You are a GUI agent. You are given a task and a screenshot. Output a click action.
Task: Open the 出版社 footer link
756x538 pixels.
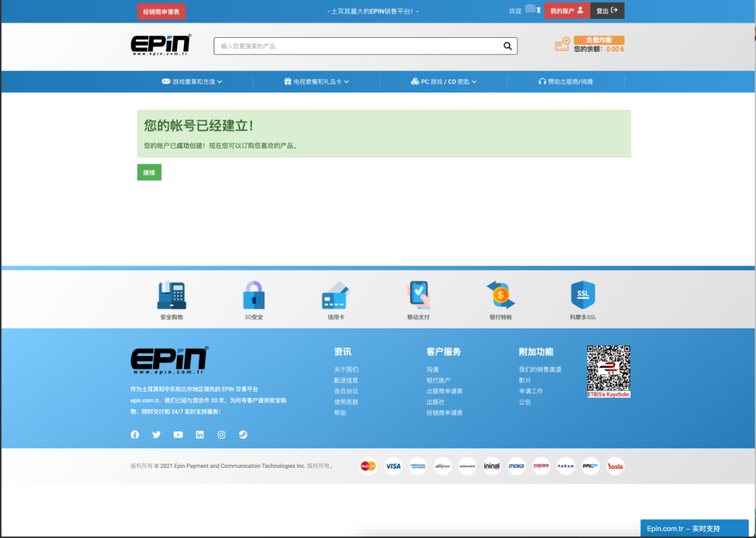[x=435, y=402]
